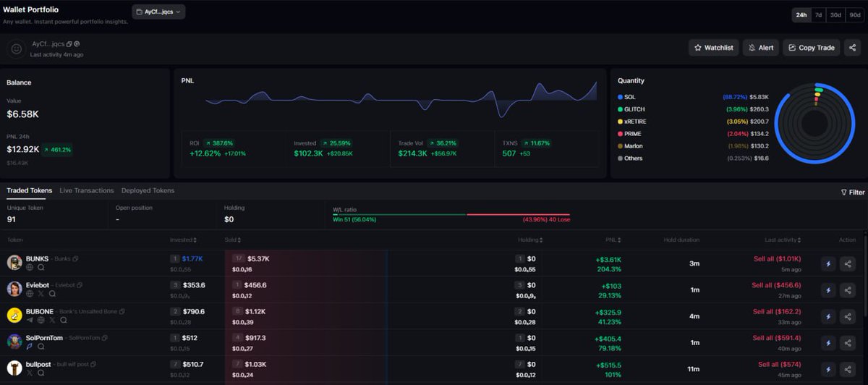Copy the AyCf...jqcs wallet address
The image size is (868, 385).
(x=69, y=44)
